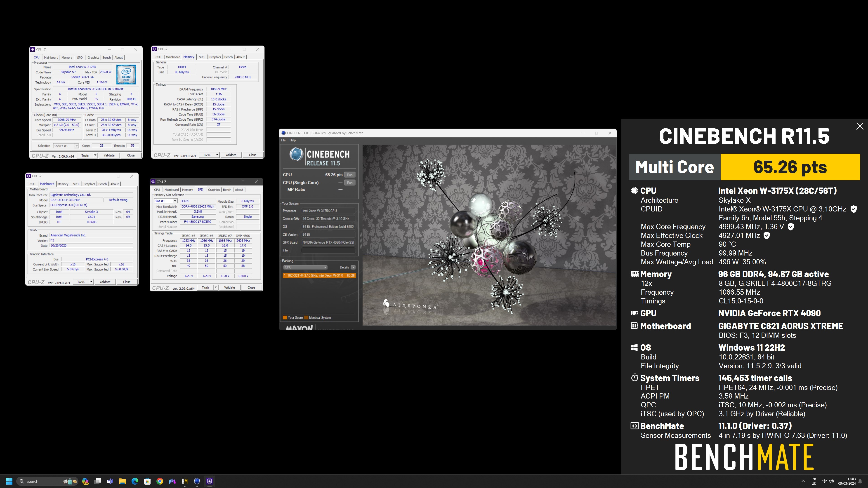The image size is (868, 488).
Task: Expand Tools arrow in CPU-Z CPU window
Action: 95,155
